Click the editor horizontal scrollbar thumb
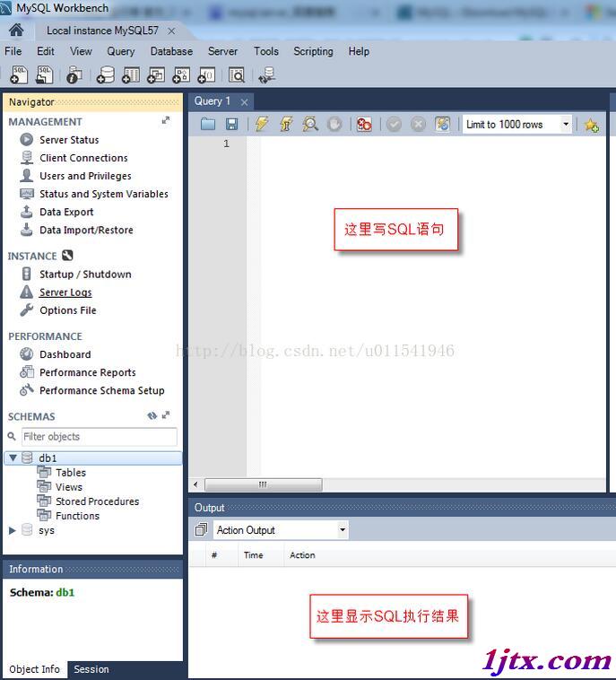 (x=263, y=484)
